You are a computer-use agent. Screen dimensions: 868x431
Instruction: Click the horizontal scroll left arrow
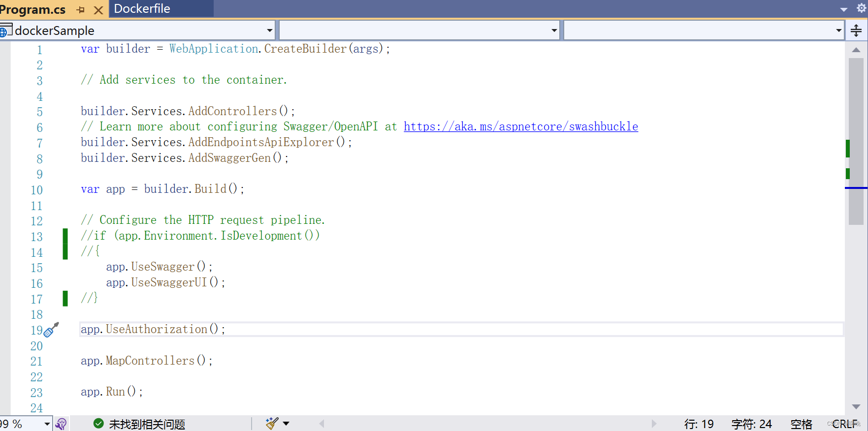tap(321, 424)
